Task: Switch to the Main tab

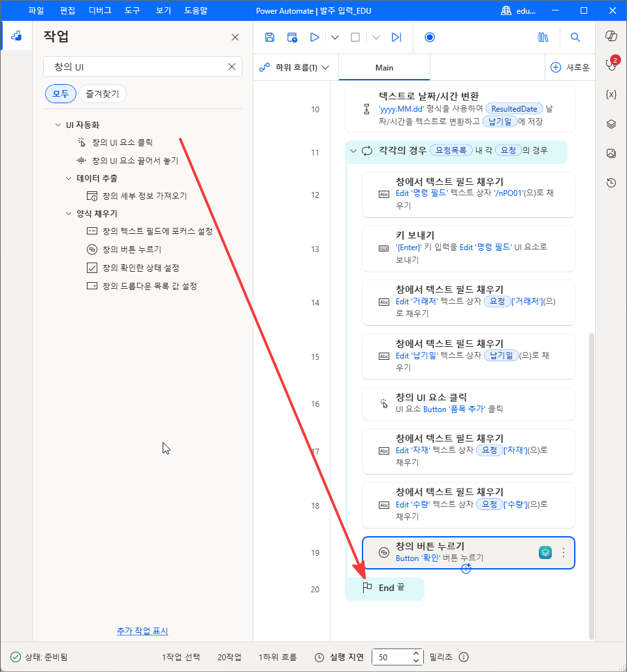Action: [384, 67]
